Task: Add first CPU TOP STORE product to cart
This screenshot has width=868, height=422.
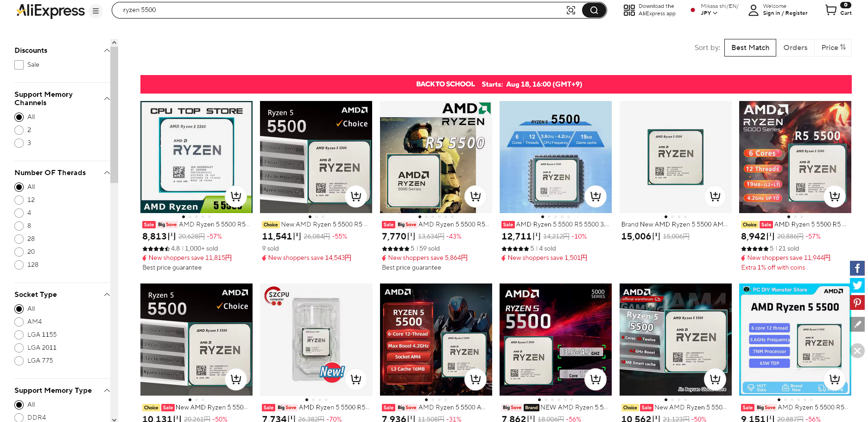Action: 236,196
